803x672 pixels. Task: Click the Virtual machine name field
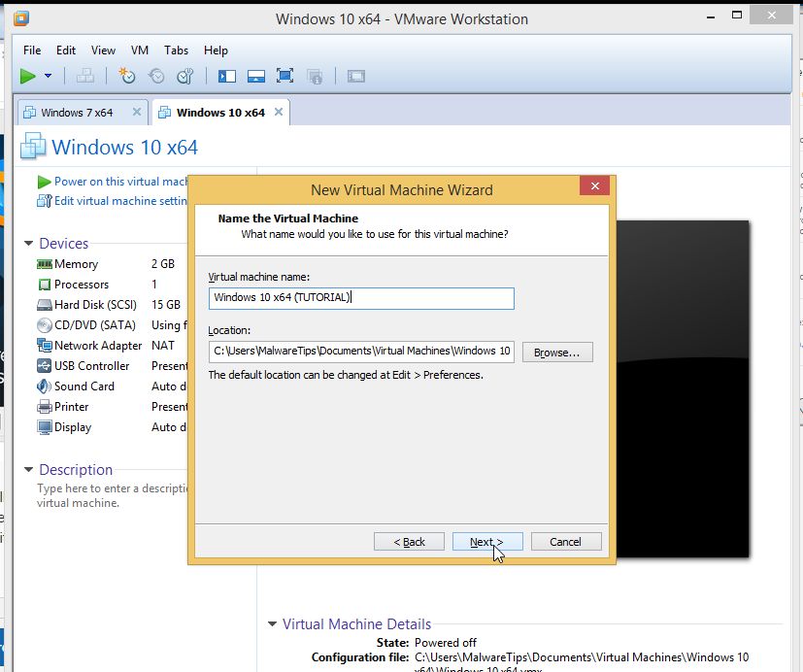361,298
